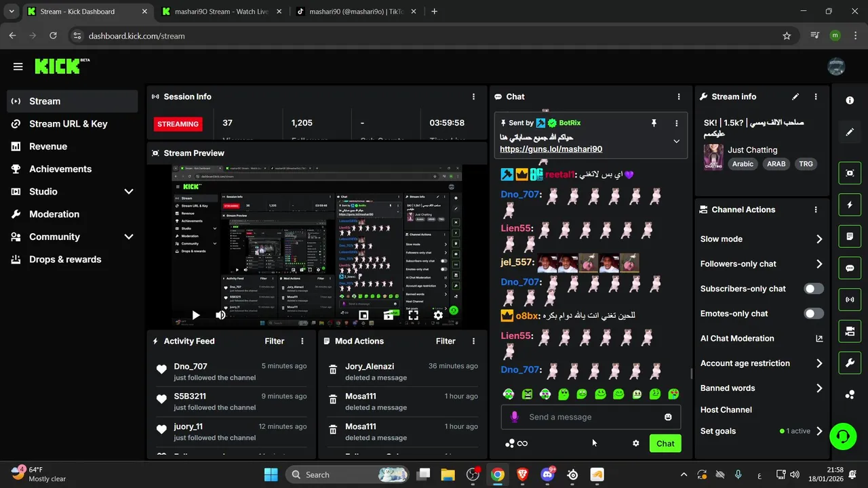The width and height of the screenshot is (868, 488).
Task: Click the Just Chatting category thumbnail
Action: (x=713, y=157)
